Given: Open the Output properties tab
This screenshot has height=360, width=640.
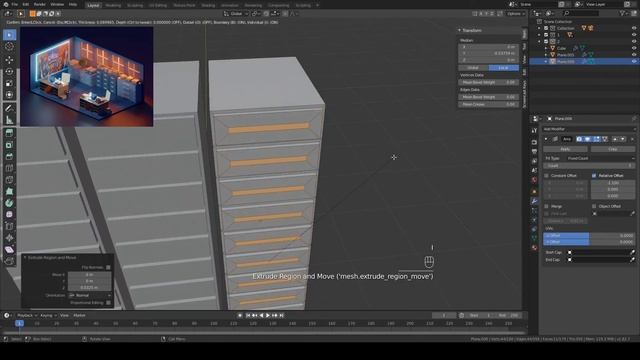Looking at the screenshot, I should tap(534, 152).
